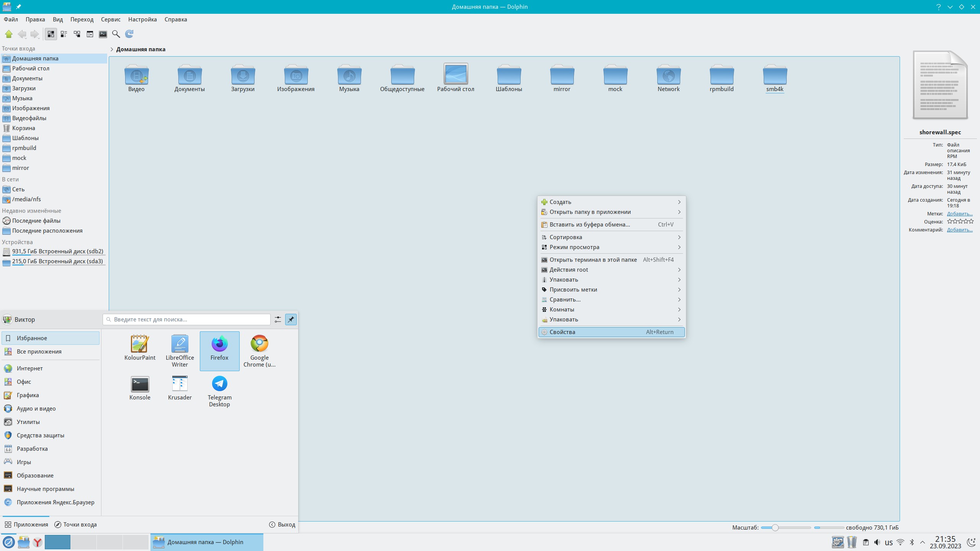Click the blue refresh toolbar icon
This screenshot has height=551, width=980.
point(129,34)
